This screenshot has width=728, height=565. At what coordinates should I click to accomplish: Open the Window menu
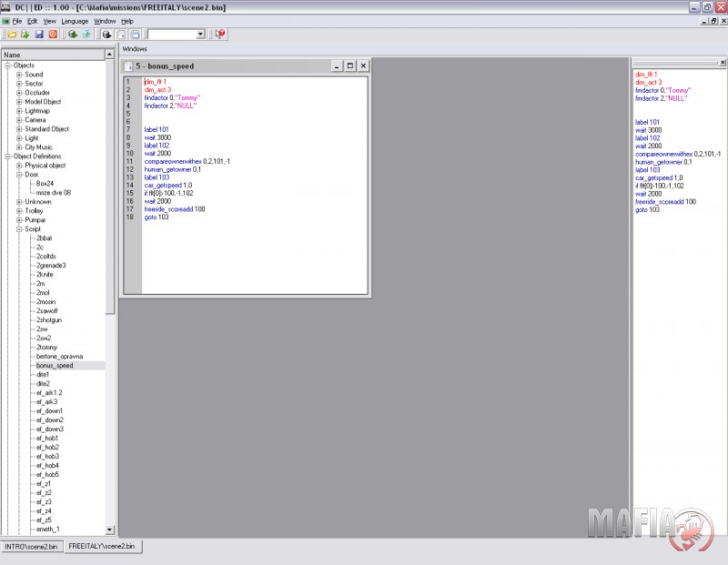point(105,20)
